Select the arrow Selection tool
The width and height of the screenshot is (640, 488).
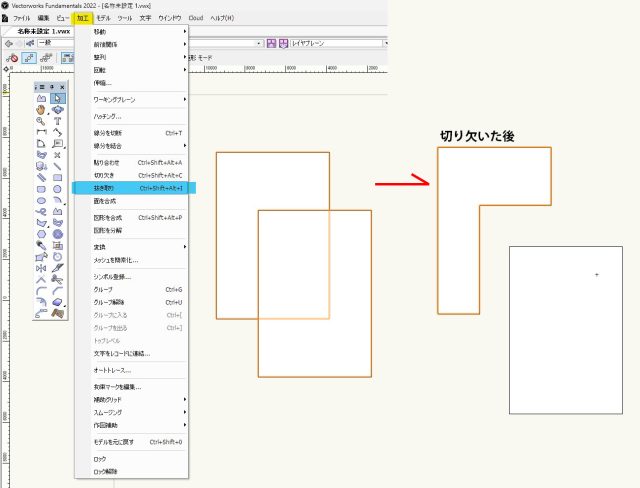(58, 99)
